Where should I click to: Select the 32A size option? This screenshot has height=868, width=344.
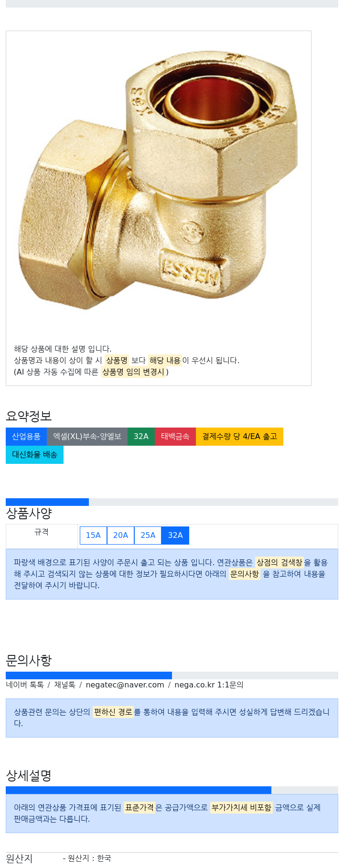[175, 536]
